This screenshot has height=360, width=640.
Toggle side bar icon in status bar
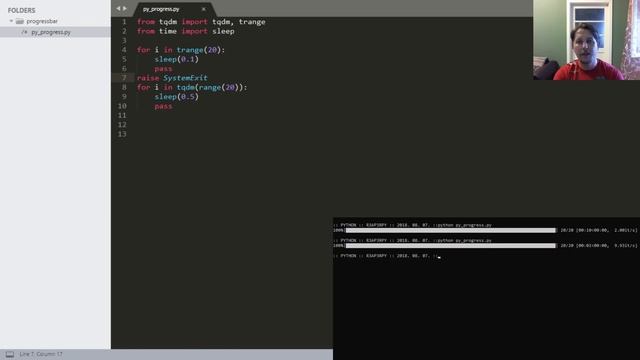point(10,354)
